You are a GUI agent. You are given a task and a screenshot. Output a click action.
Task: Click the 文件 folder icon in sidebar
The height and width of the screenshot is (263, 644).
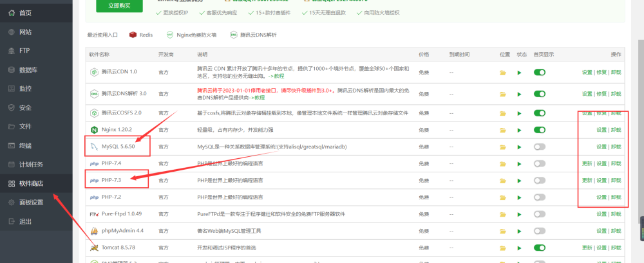coord(12,127)
